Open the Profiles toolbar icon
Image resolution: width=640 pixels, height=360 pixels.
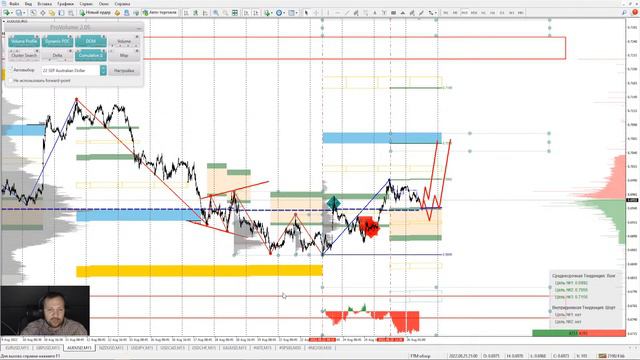[x=18, y=13]
